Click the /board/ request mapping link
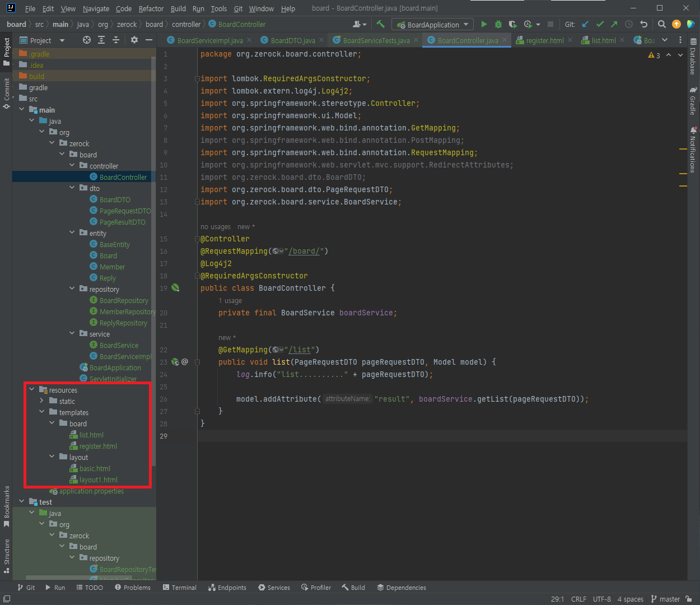 [305, 251]
